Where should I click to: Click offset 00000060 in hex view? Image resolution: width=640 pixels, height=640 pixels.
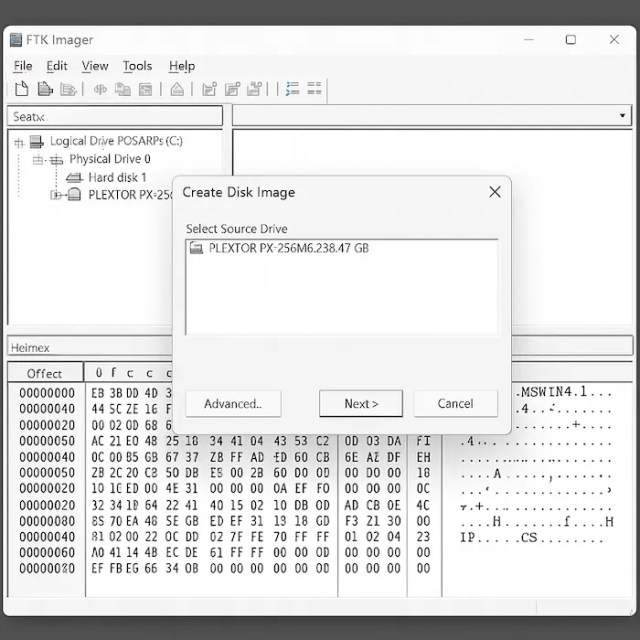(x=47, y=553)
